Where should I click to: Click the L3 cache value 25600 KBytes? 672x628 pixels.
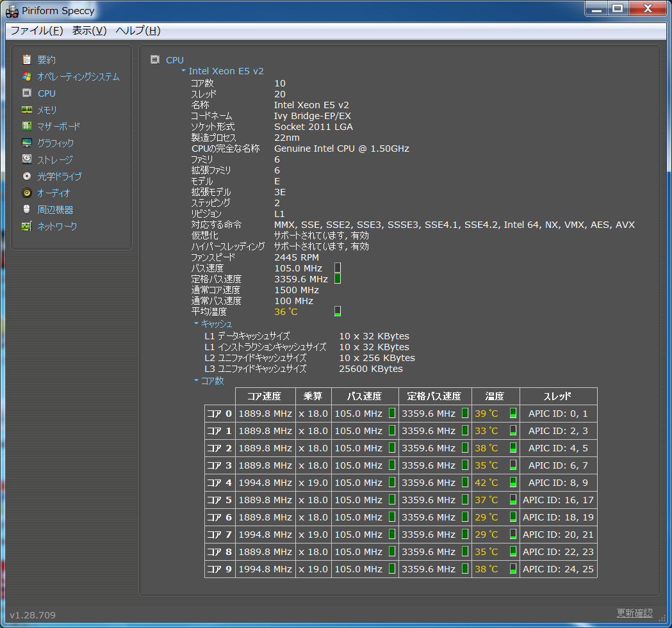pyautogui.click(x=371, y=369)
